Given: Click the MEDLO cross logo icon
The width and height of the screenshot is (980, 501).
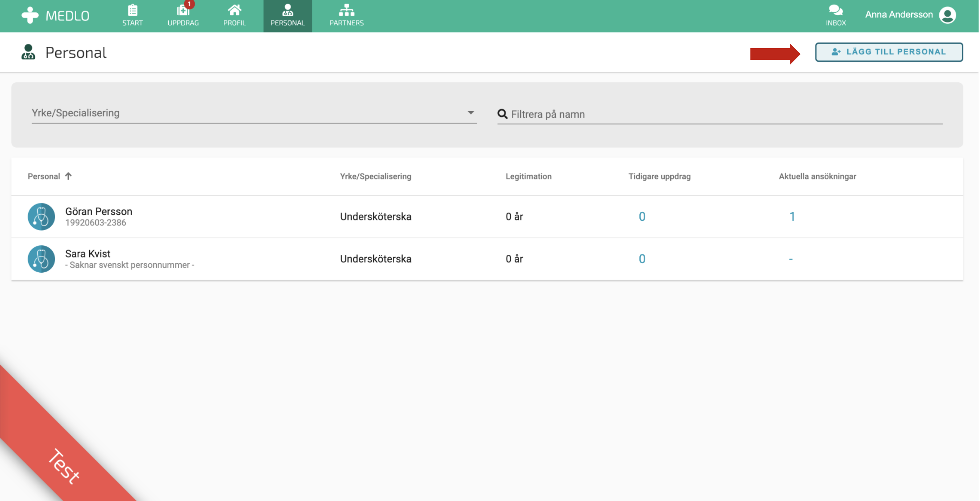Looking at the screenshot, I should click(x=30, y=15).
